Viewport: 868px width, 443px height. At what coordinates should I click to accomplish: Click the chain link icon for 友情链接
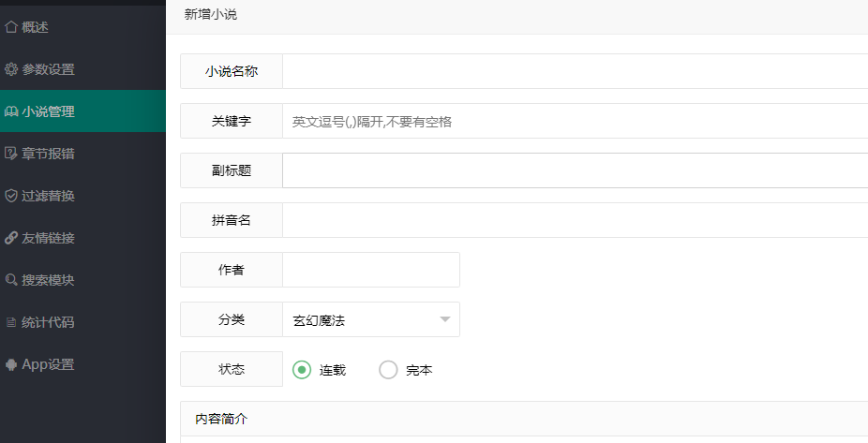pos(11,238)
